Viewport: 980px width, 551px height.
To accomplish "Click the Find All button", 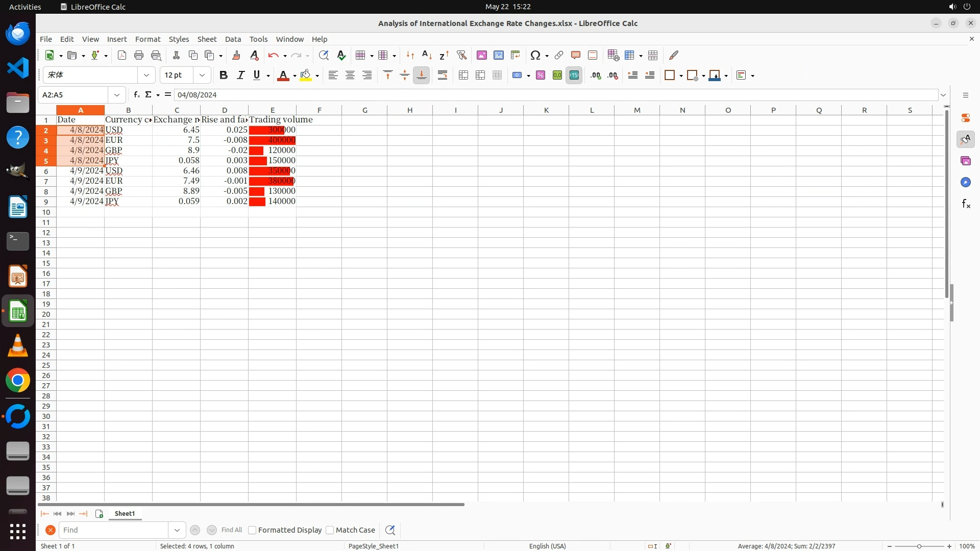I will click(232, 530).
